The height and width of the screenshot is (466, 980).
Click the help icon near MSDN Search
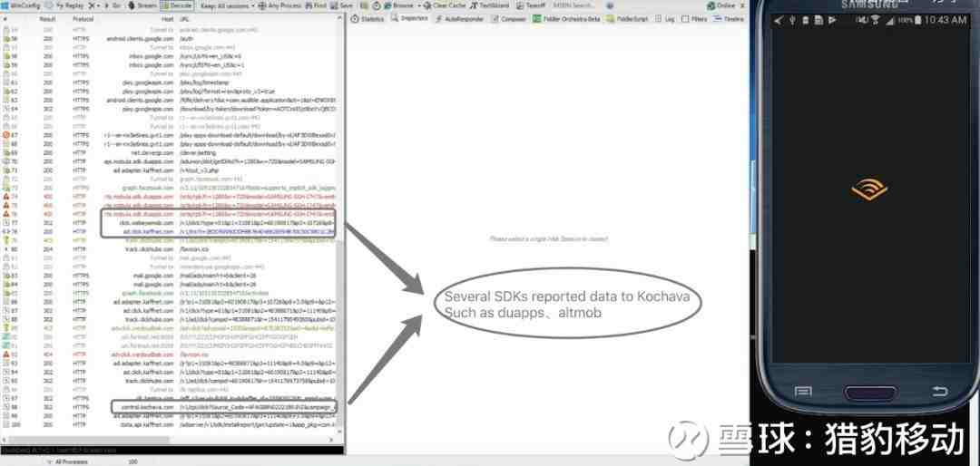click(612, 5)
